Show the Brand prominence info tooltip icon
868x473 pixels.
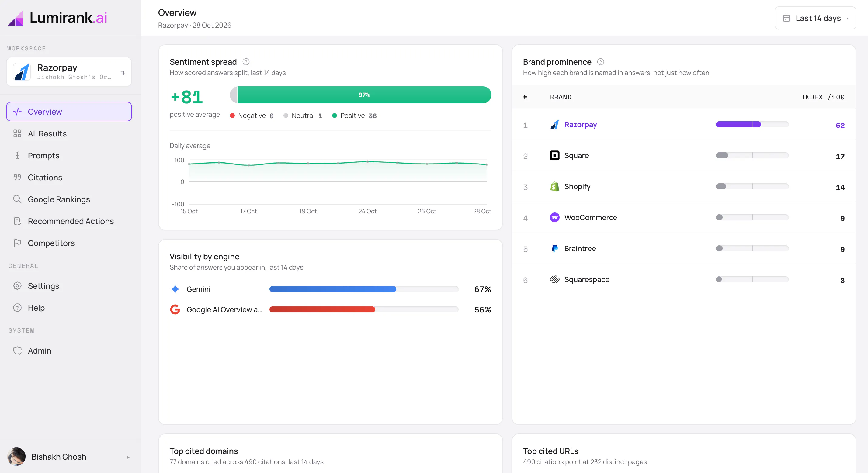(600, 62)
